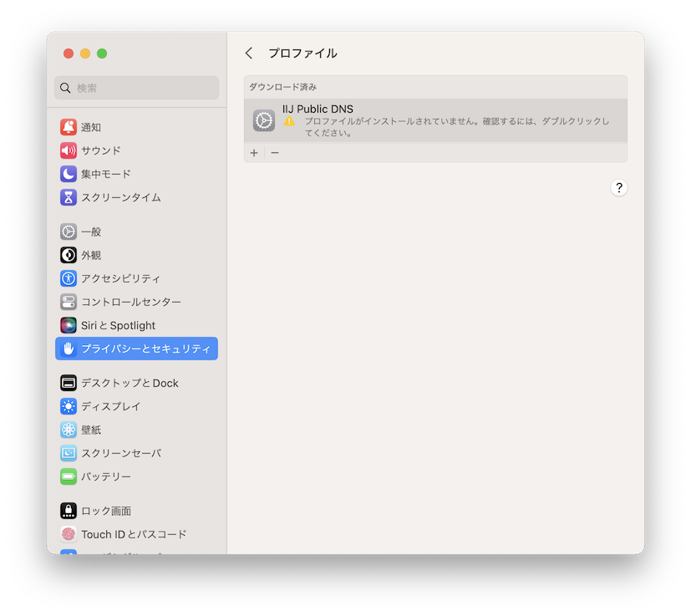Open the 集中モード settings pane
Screen dimensions: 691x616
[x=137, y=174]
